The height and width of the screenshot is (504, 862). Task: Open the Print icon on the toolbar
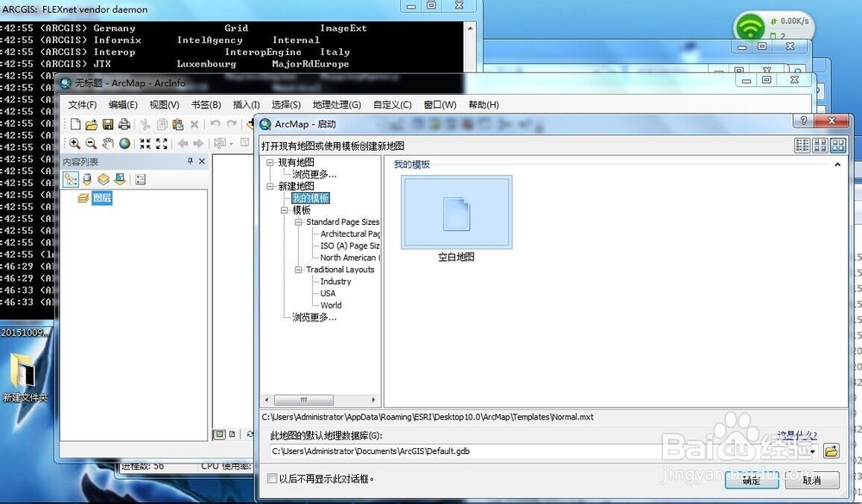coord(124,124)
